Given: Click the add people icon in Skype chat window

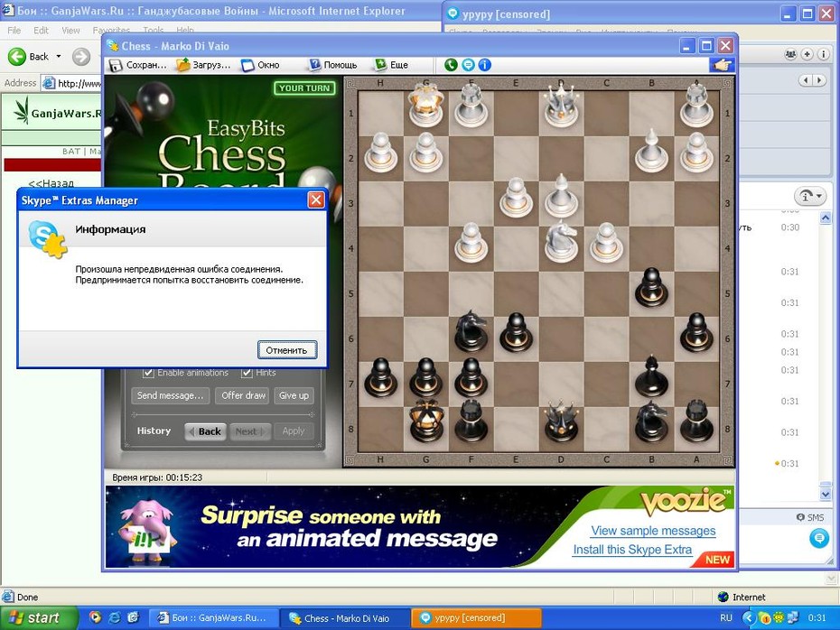Looking at the screenshot, I should click(x=789, y=54).
